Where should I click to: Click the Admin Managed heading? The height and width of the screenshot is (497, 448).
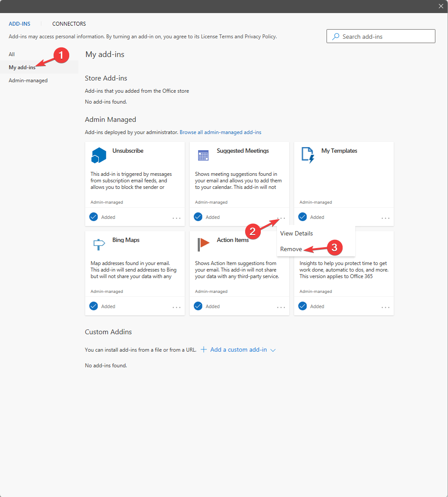[x=110, y=120]
